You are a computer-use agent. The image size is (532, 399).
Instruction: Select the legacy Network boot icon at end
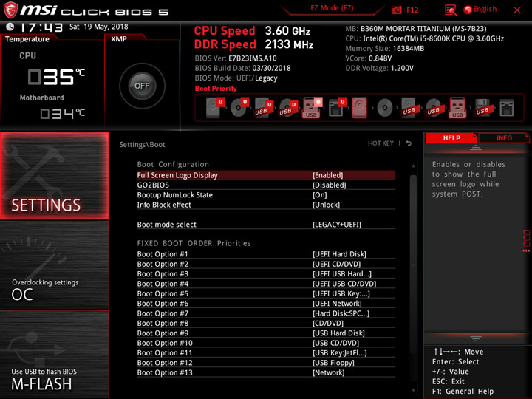click(x=507, y=108)
